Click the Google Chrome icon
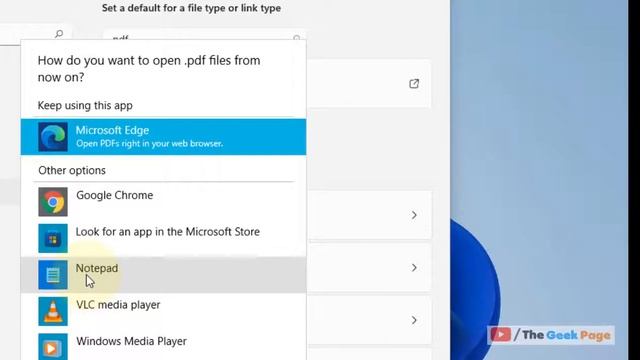Image resolution: width=640 pixels, height=360 pixels. click(x=53, y=202)
